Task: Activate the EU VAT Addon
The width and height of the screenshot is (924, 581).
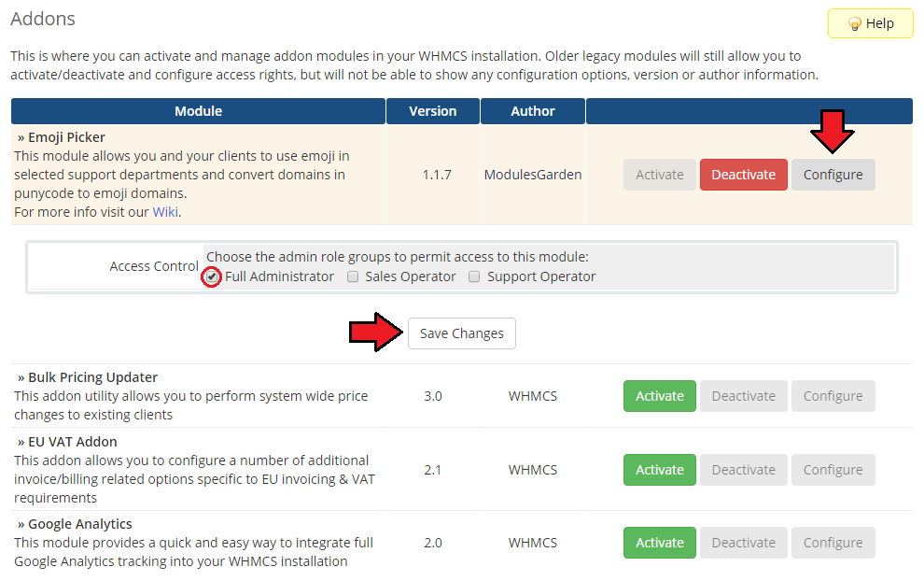Action: (x=660, y=470)
